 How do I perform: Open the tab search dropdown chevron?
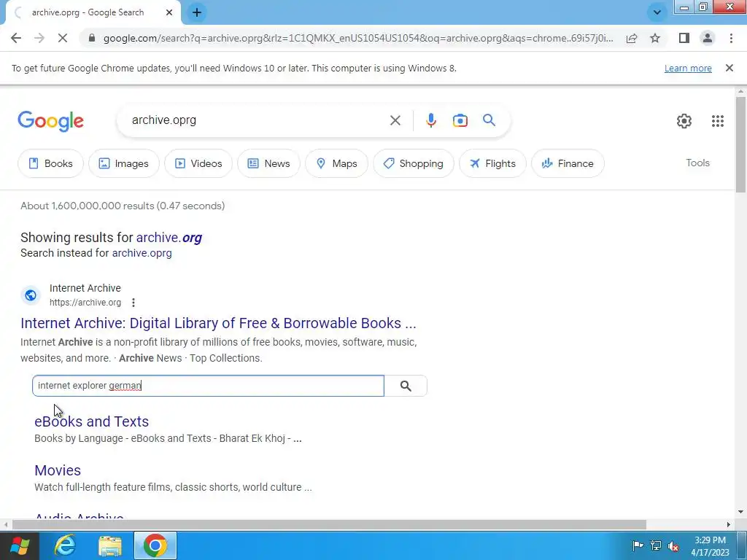(657, 12)
